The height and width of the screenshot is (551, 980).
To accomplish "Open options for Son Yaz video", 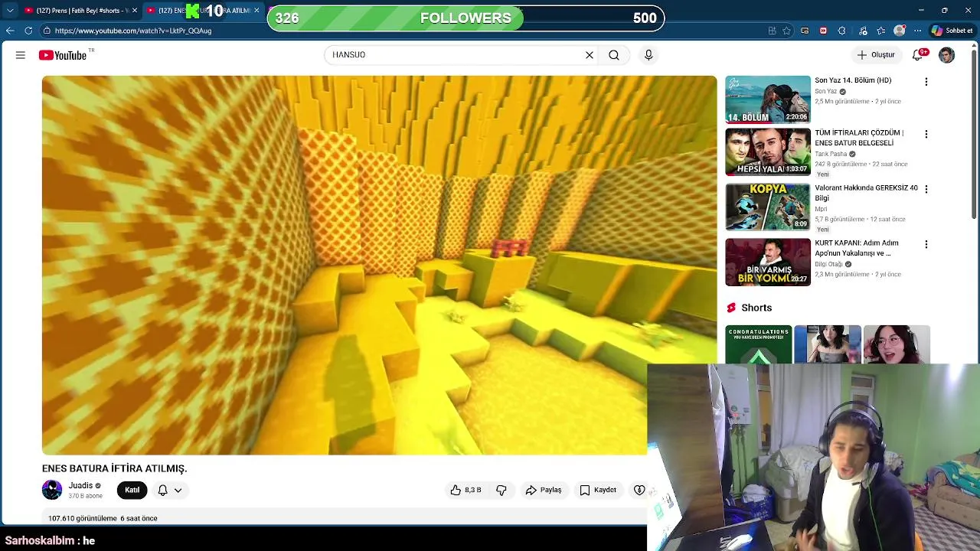I will 926,82.
